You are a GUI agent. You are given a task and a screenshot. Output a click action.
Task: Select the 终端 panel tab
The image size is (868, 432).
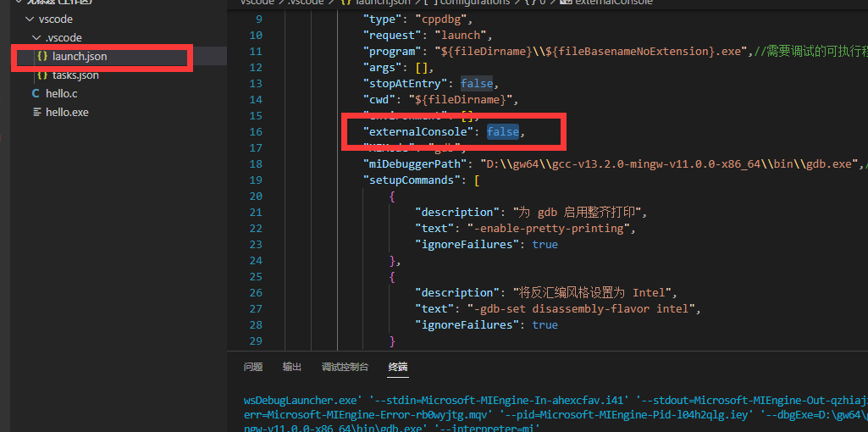pos(398,367)
